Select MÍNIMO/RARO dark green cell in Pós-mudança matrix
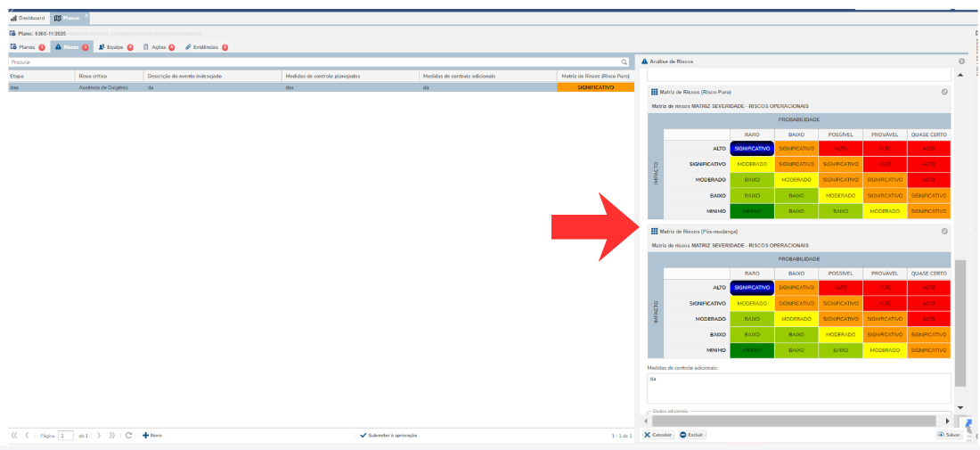980x450 pixels. (x=752, y=350)
